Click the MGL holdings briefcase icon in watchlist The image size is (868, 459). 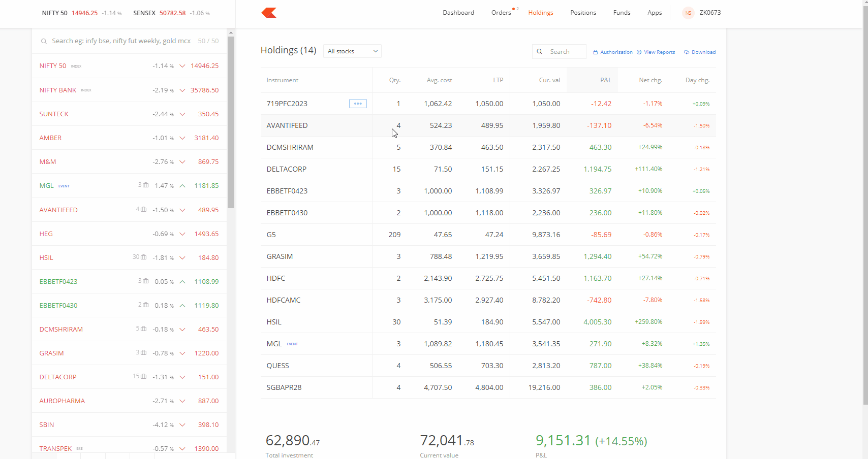(x=146, y=185)
